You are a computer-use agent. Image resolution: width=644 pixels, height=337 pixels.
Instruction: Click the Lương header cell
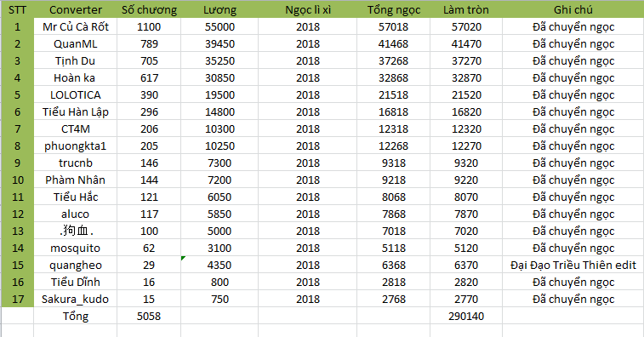[219, 9]
